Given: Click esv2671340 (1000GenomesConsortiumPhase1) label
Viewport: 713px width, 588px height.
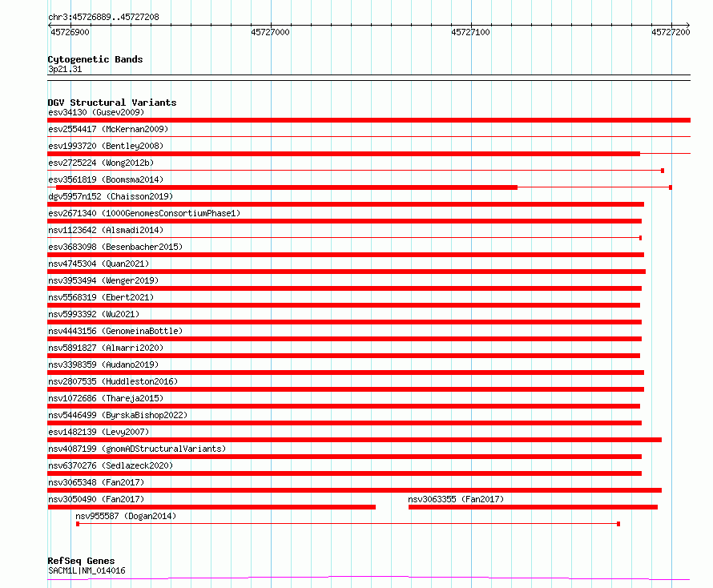Looking at the screenshot, I should pos(144,213).
